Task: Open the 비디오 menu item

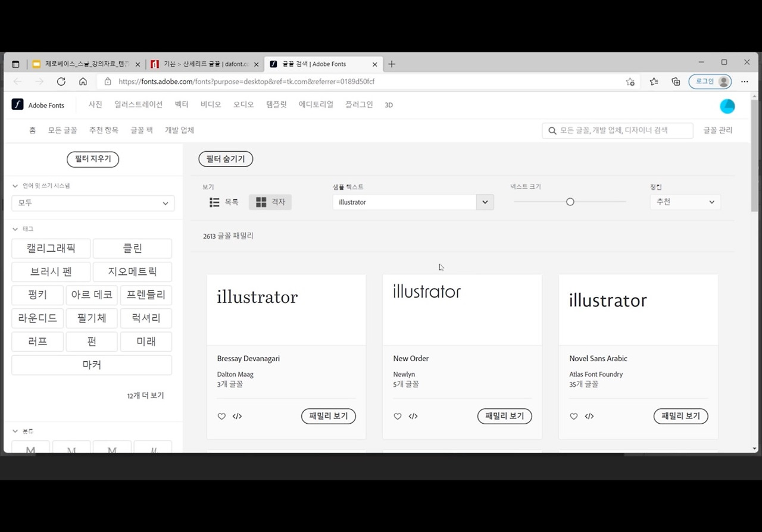Action: click(x=211, y=105)
